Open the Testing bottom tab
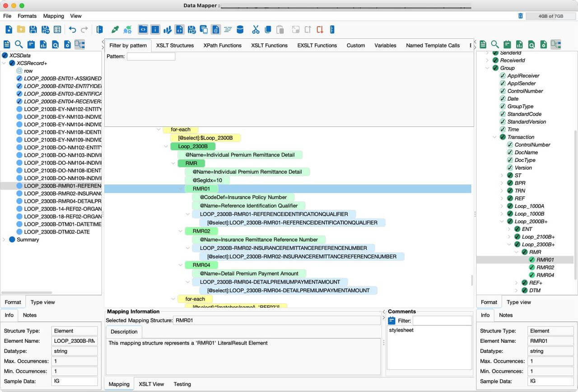Screen dimensions: 578x392 click(182, 384)
